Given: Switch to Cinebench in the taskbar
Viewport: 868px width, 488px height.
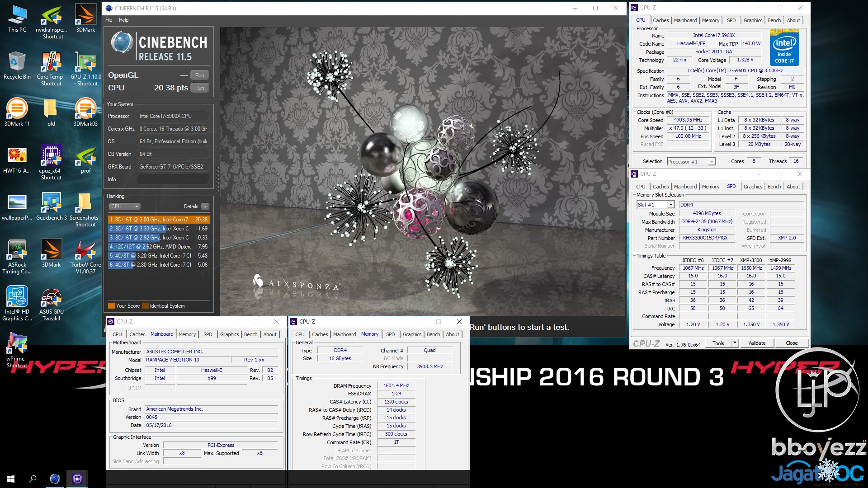Looking at the screenshot, I should click(55, 479).
